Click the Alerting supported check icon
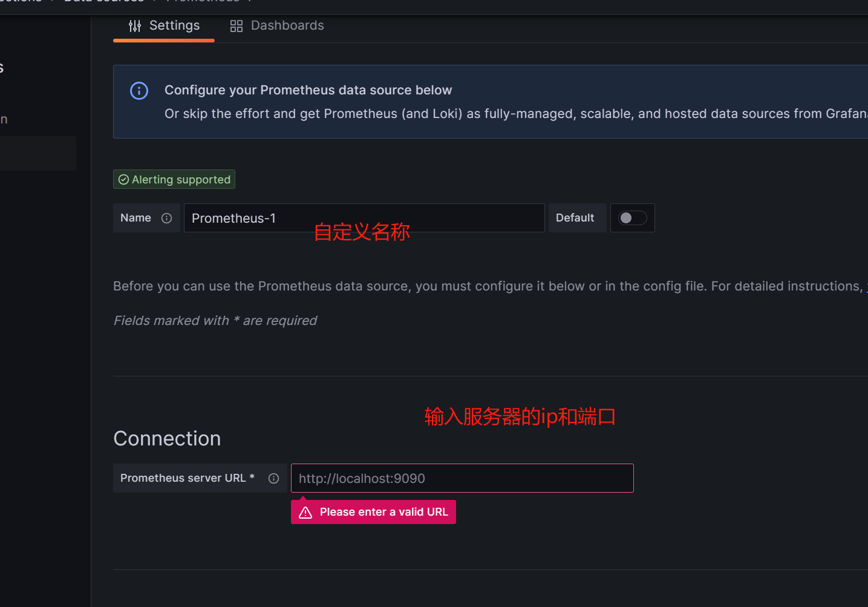Viewport: 868px width, 607px height. point(123,180)
